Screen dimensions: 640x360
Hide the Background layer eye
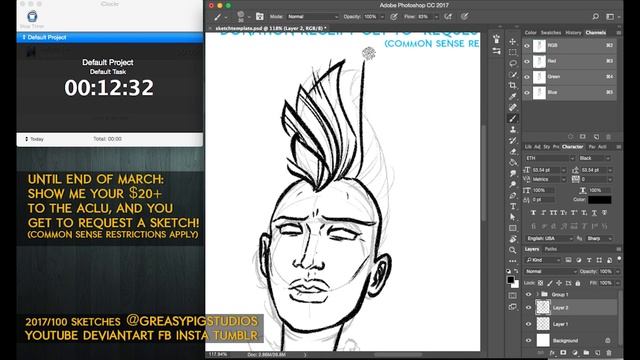tap(529, 340)
